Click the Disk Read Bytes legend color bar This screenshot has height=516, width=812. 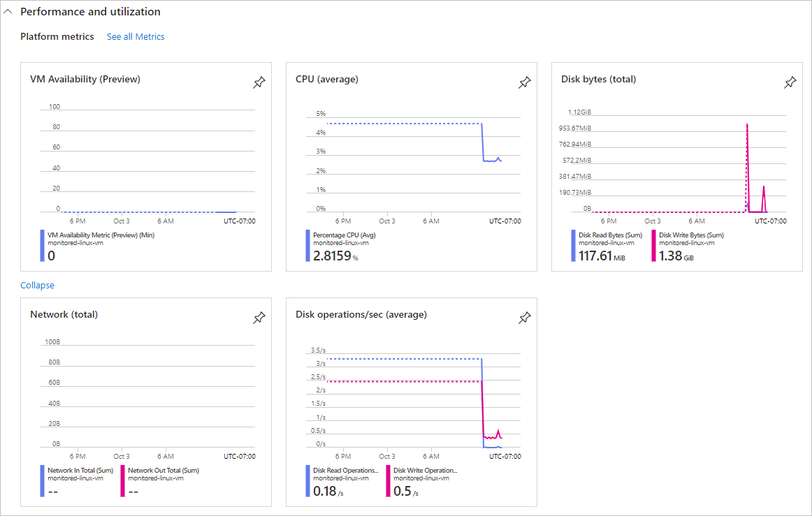pyautogui.click(x=574, y=246)
